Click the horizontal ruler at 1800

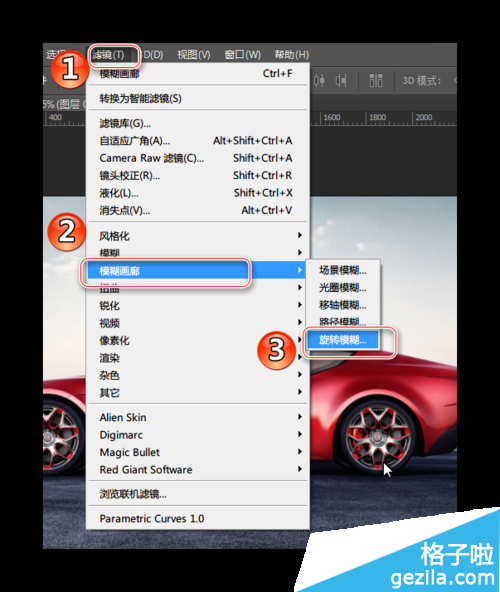coord(377,118)
